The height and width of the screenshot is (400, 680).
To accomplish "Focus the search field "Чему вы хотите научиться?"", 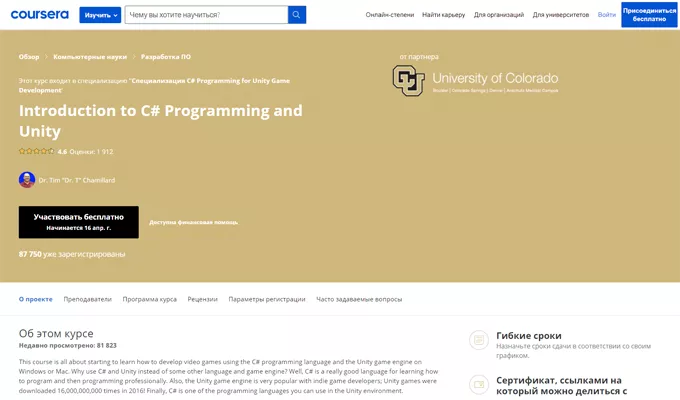I will coord(206,15).
